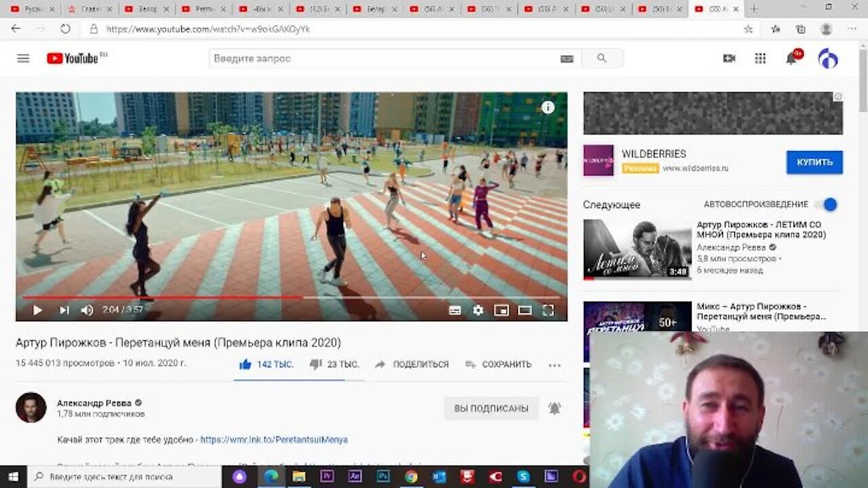Screen dimensions: 868x488
Task: Open the wmr.lnk.to/PeretantsuiMenya link
Action: tap(274, 440)
